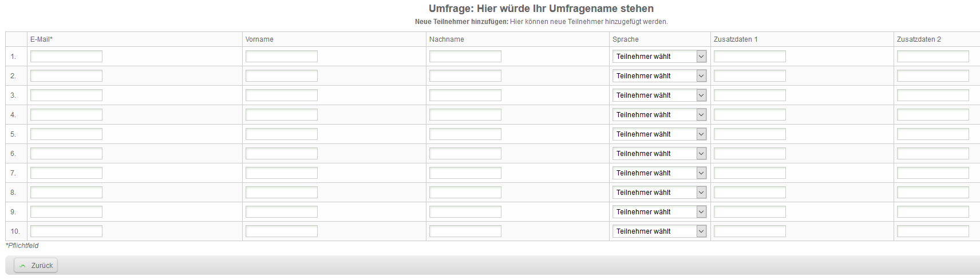Click the dropdown arrow in row 3 Sprache
The height and width of the screenshot is (280, 980).
tap(701, 95)
